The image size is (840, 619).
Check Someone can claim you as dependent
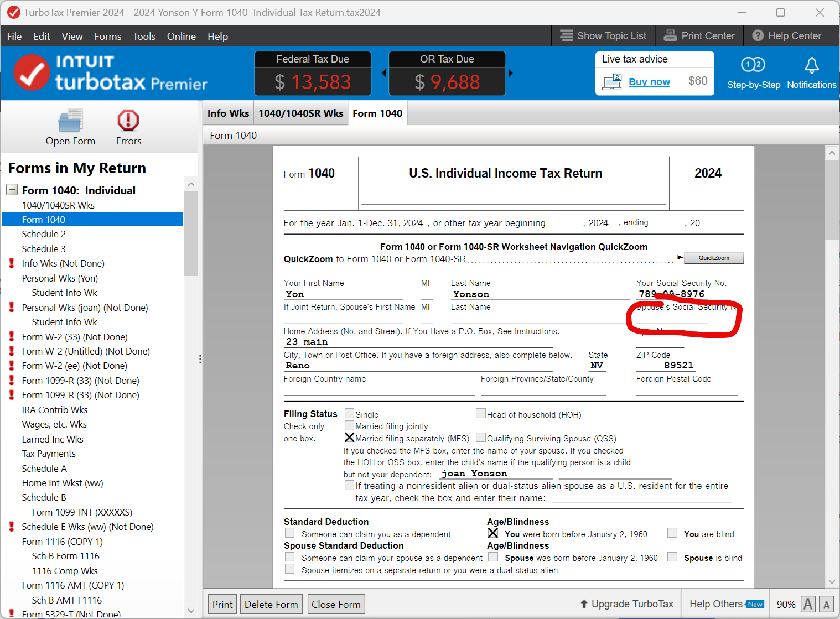[x=289, y=533]
